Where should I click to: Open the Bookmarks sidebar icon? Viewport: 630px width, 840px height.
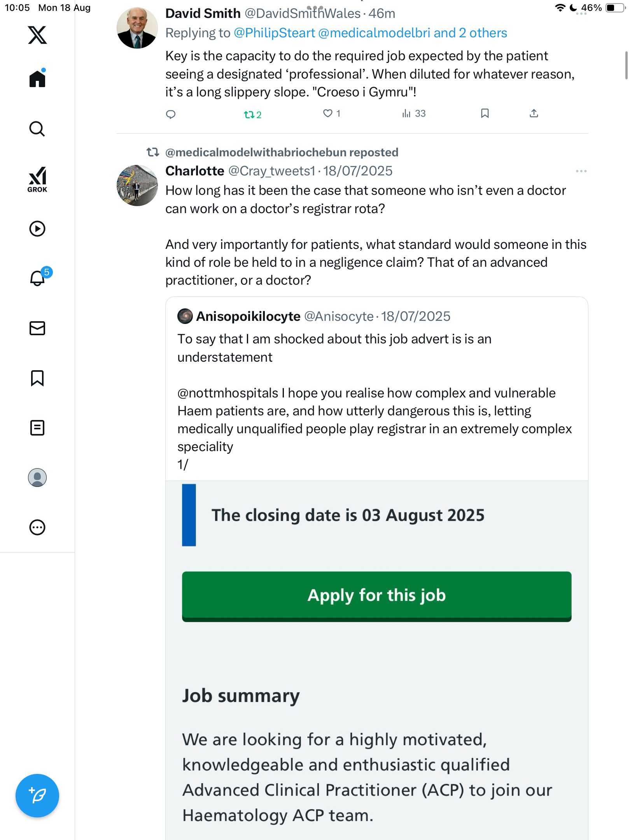point(37,378)
